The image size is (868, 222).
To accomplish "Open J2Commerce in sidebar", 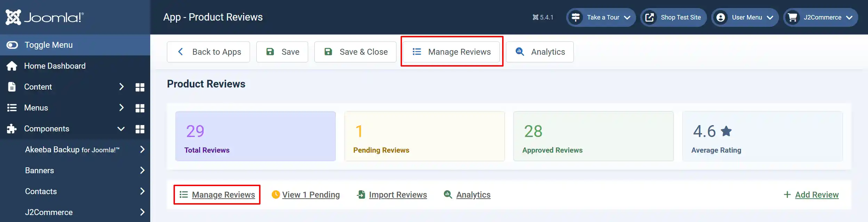I will click(x=49, y=212).
